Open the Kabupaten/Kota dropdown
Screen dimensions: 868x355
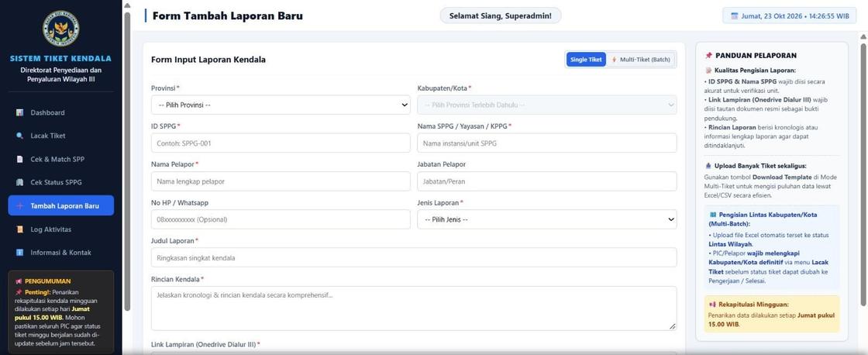click(547, 105)
